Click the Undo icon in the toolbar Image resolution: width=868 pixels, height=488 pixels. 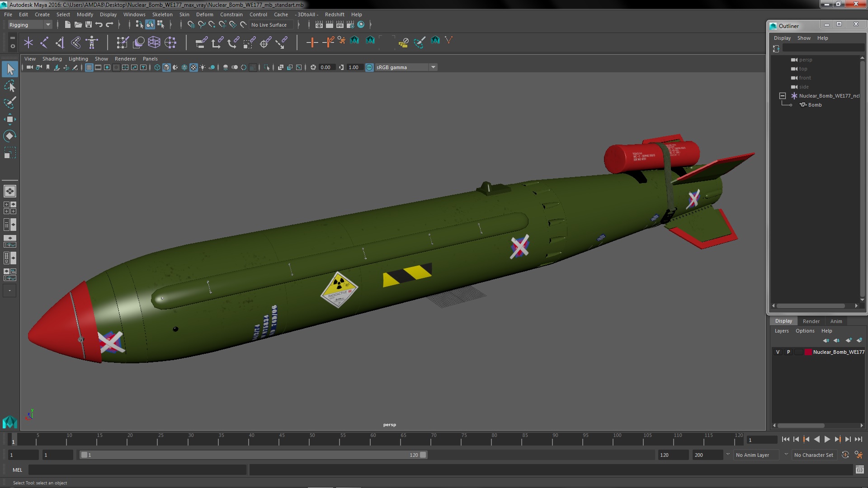99,25
